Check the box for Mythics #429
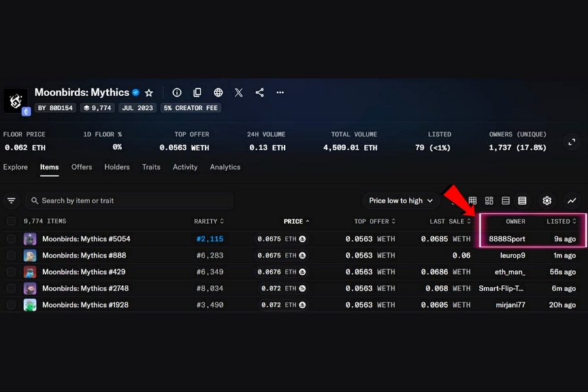588x392 pixels. [11, 272]
